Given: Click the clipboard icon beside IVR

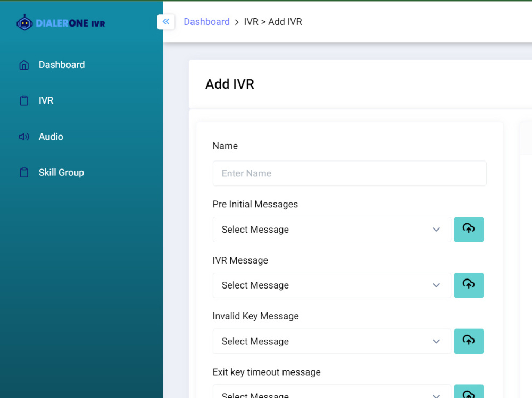Looking at the screenshot, I should [x=24, y=100].
